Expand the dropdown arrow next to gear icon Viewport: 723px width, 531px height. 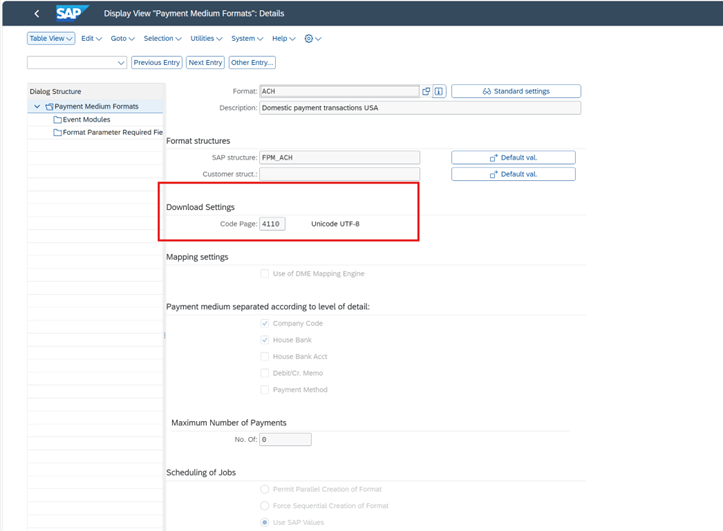point(318,39)
